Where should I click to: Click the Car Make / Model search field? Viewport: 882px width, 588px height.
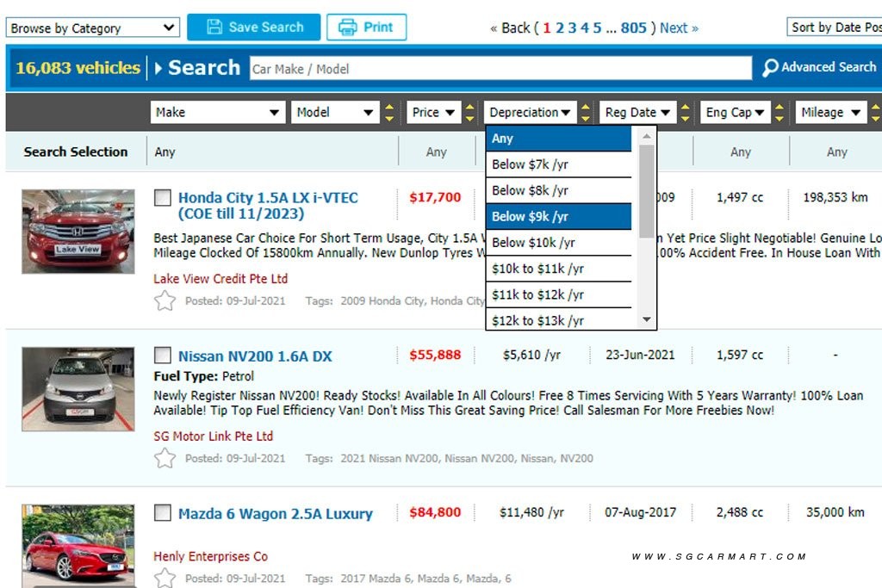click(500, 69)
